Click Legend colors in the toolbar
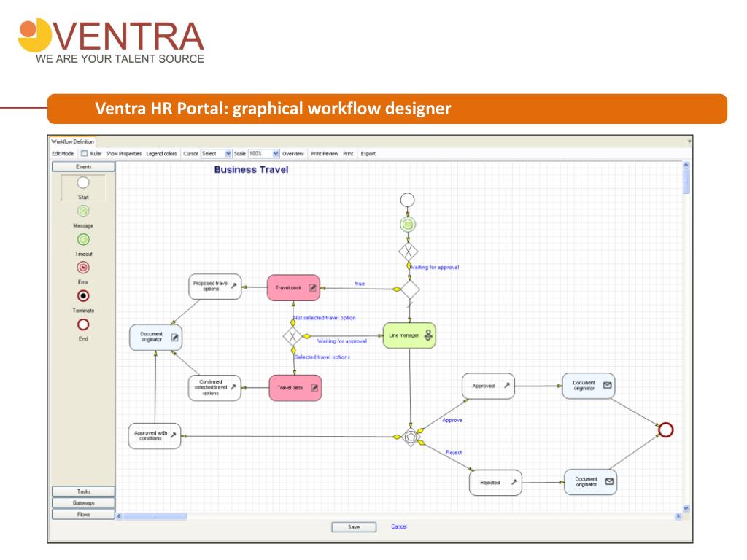 point(161,153)
